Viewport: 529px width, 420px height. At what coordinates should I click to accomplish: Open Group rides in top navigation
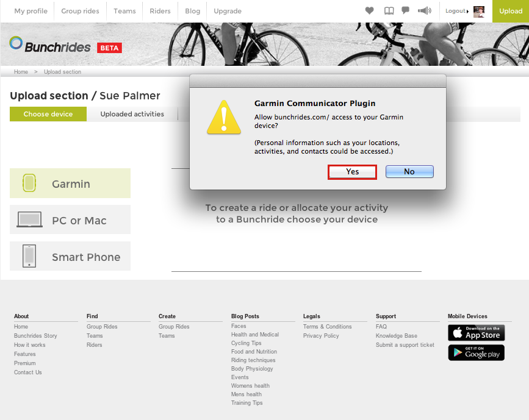81,11
